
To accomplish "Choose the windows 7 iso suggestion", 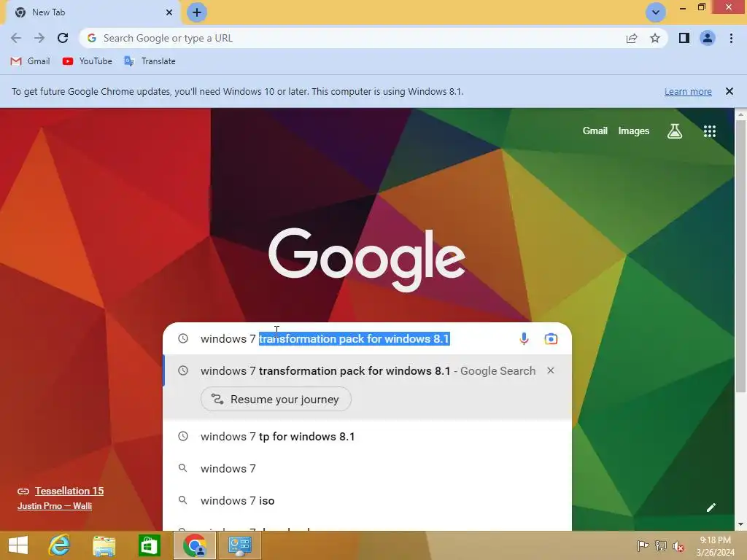I will pos(368,500).
